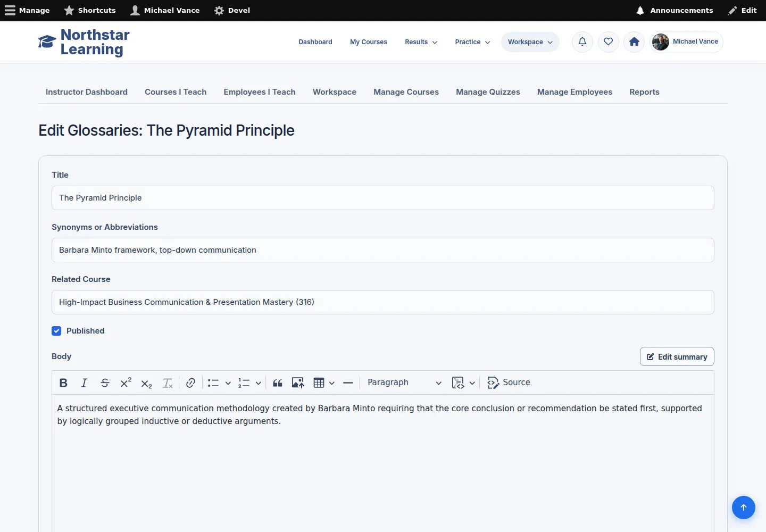The width and height of the screenshot is (766, 532).
Task: Expand the Practice menu
Action: [x=472, y=42]
